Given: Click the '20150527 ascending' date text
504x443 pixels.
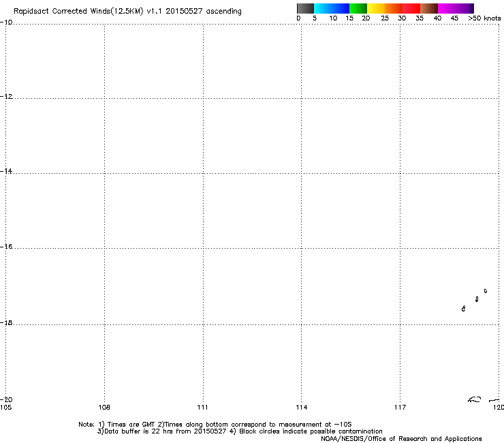Looking at the screenshot, I should click(204, 11).
